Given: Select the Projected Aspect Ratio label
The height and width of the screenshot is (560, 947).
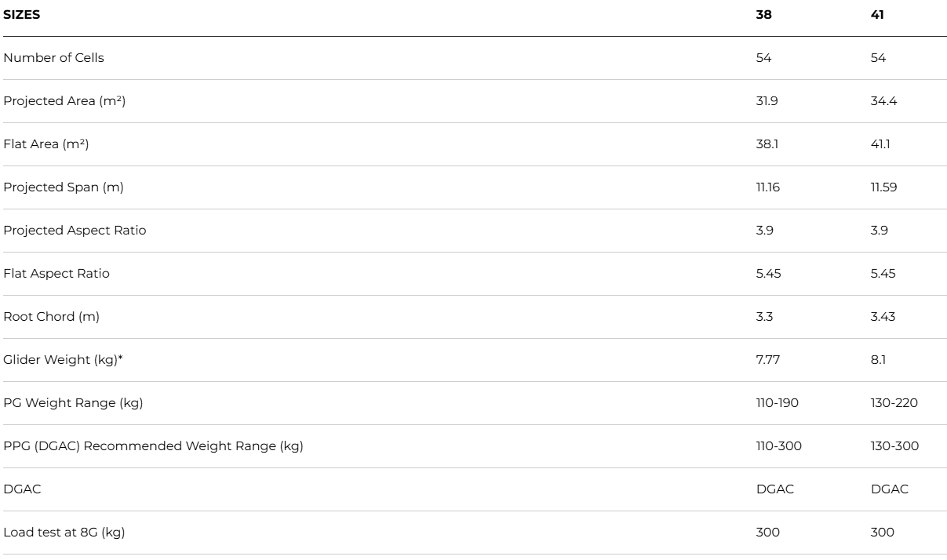Looking at the screenshot, I should point(75,231).
